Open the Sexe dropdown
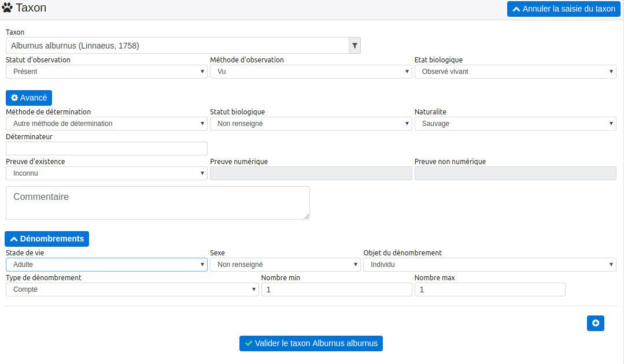 (x=285, y=265)
